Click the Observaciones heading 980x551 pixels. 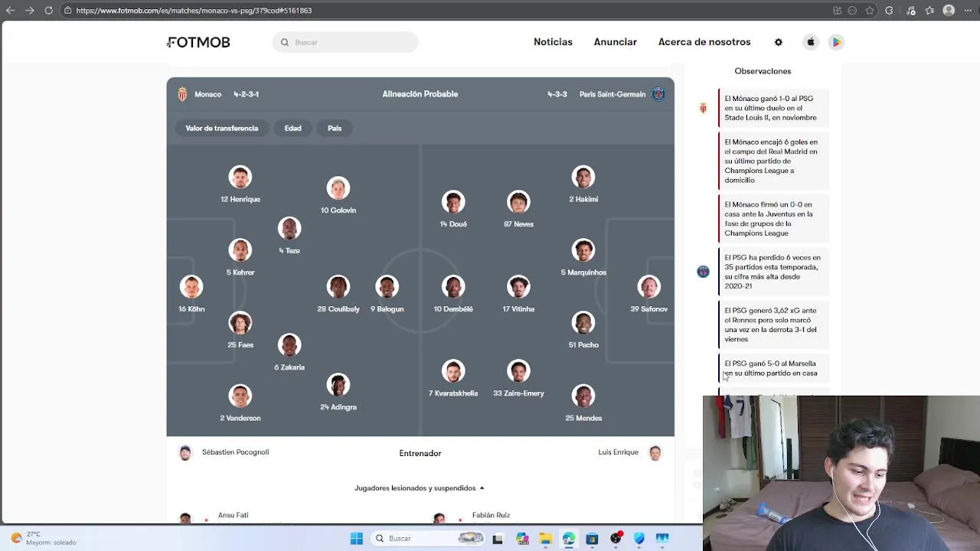(763, 71)
